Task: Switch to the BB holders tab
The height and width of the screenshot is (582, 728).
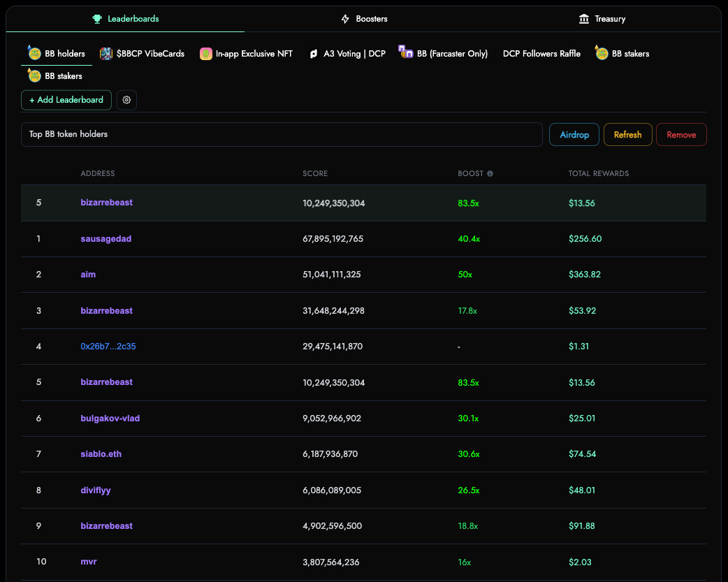Action: pos(57,54)
